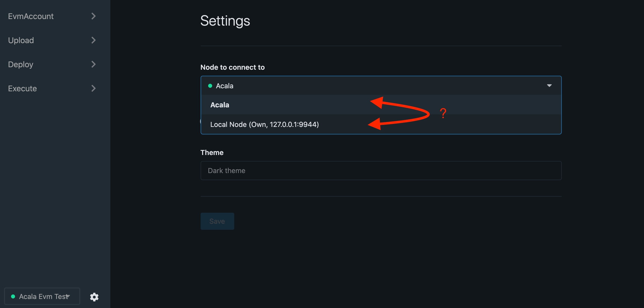Click the chevron arrow beside EvmAccount
The image size is (644, 308).
tap(94, 16)
